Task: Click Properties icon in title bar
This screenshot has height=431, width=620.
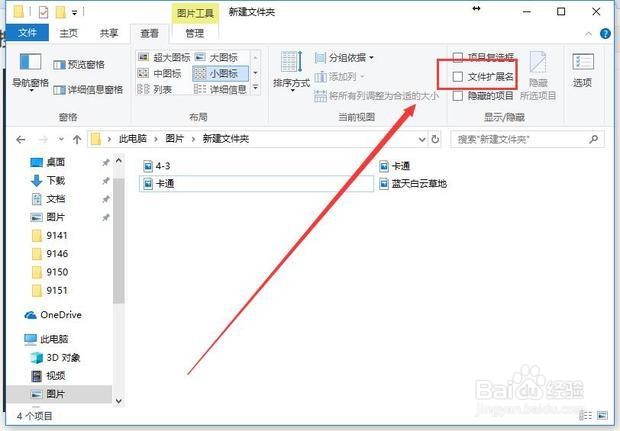Action: [43, 12]
